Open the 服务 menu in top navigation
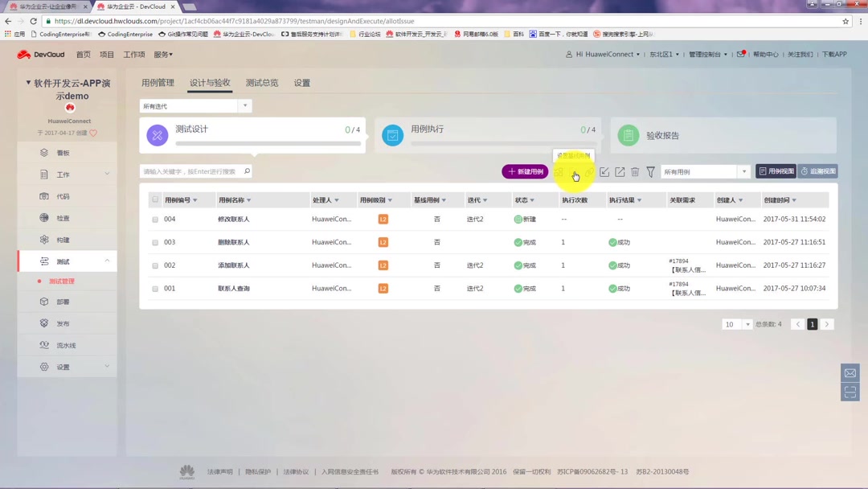Viewport: 868px width, 489px height. tap(163, 54)
